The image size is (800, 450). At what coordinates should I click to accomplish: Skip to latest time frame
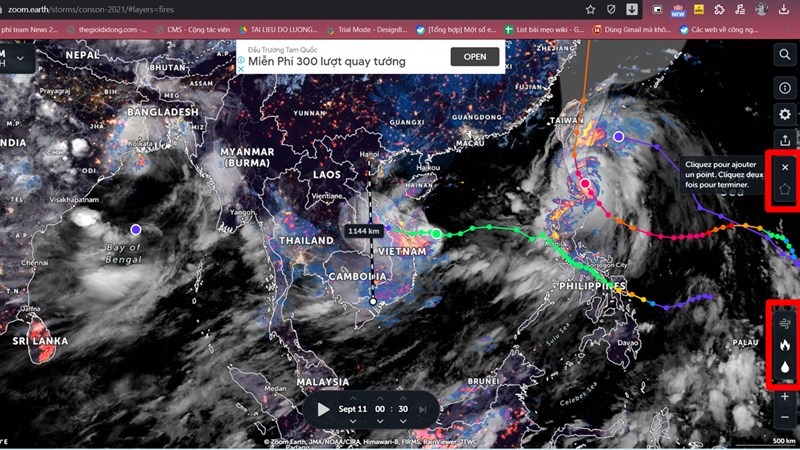point(422,409)
